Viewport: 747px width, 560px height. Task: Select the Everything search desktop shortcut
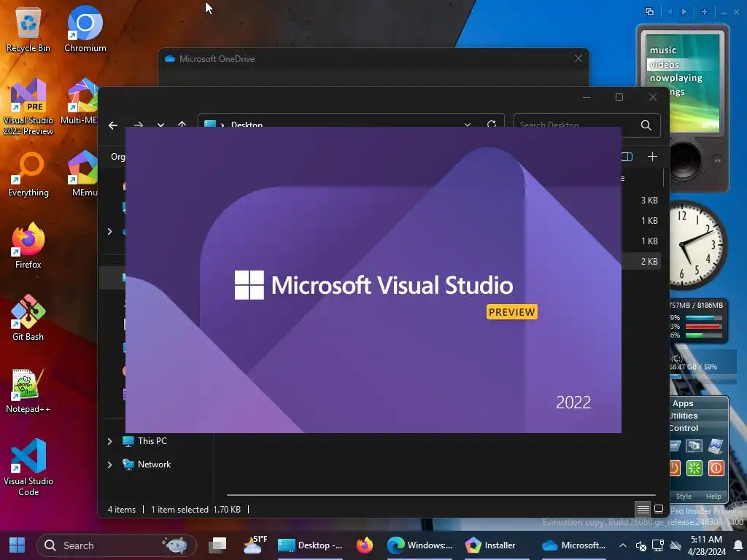28,174
